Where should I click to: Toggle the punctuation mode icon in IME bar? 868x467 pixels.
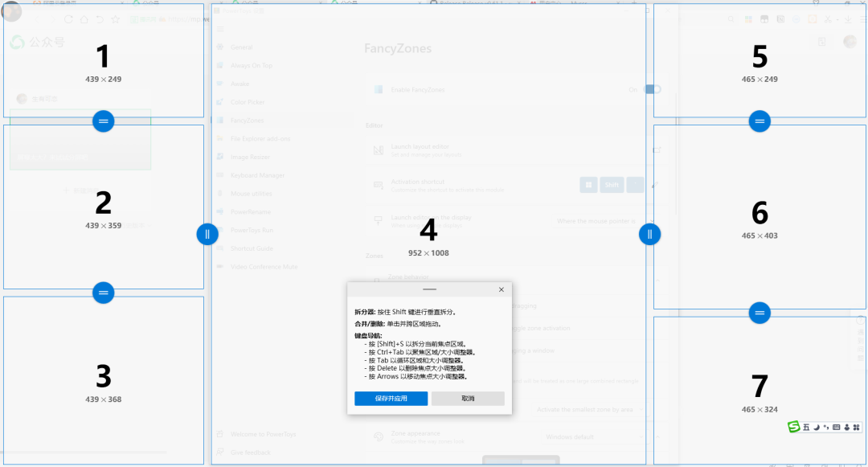click(826, 427)
